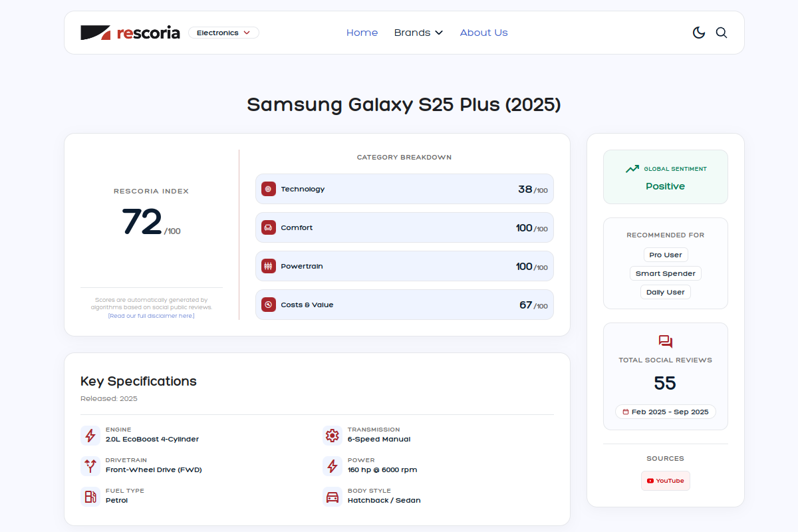
Task: Select the Smart Spender tag
Action: [666, 273]
